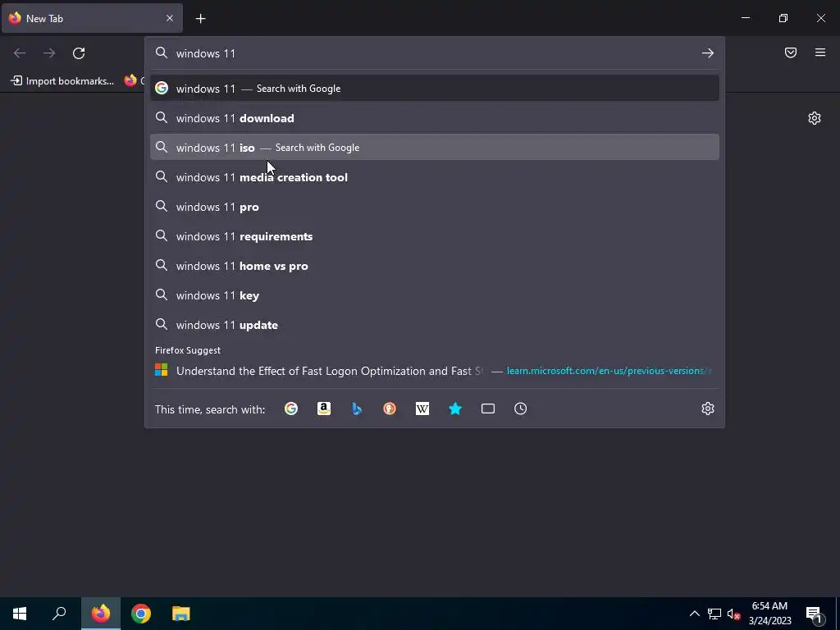Click the Go arrow in address bar
This screenshot has height=630, width=840.
[708, 53]
